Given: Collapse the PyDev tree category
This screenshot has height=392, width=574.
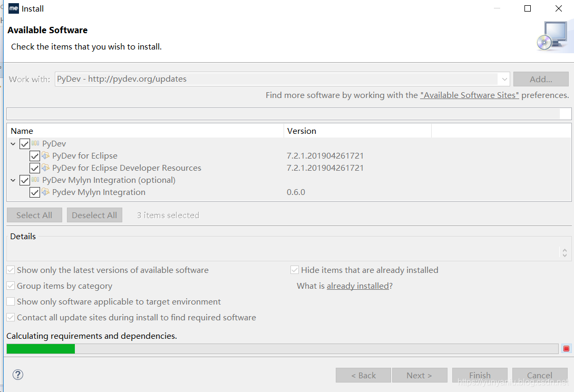Looking at the screenshot, I should click(13, 144).
